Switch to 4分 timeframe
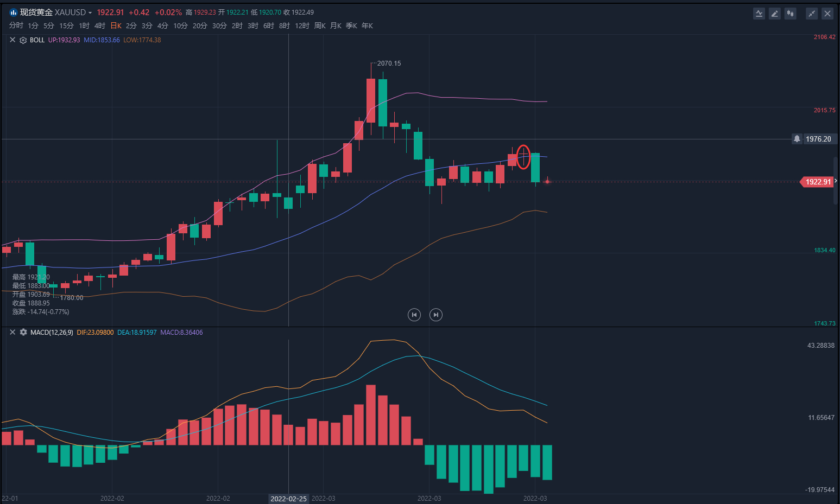The height and width of the screenshot is (504, 840). coord(163,25)
